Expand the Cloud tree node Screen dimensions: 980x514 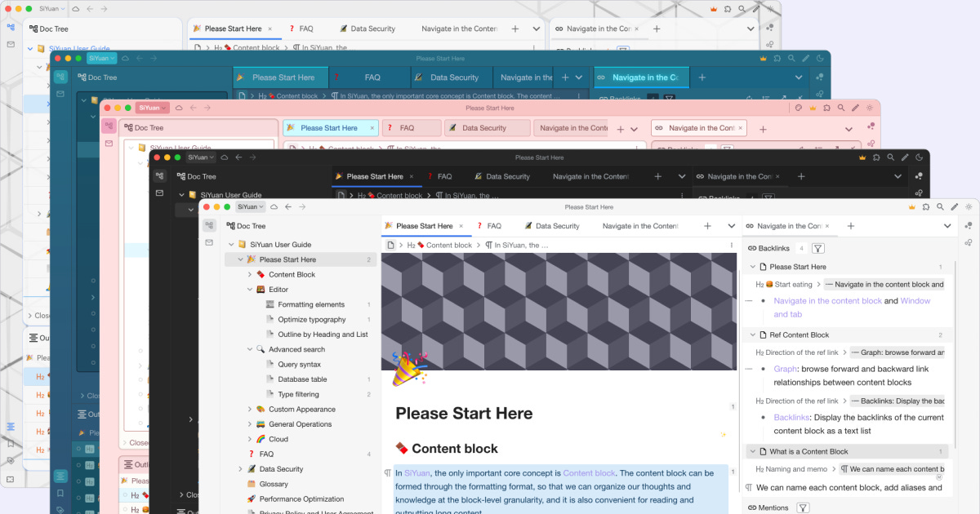click(x=250, y=439)
